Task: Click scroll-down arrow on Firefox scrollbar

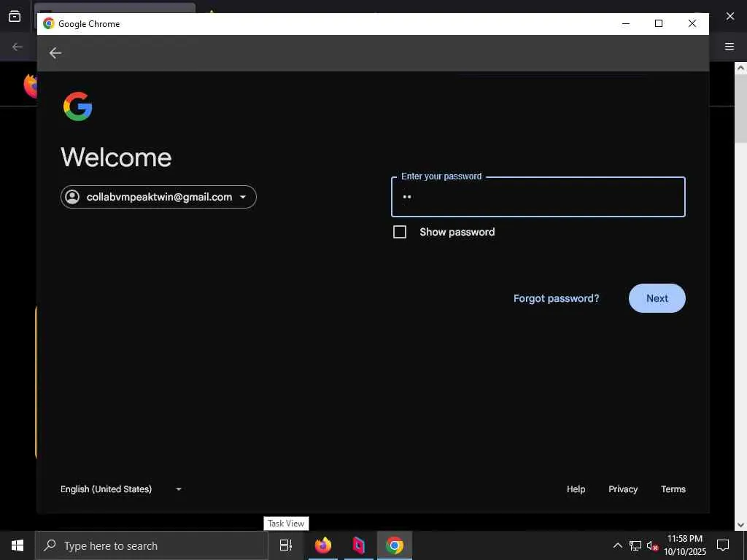Action: point(740,525)
